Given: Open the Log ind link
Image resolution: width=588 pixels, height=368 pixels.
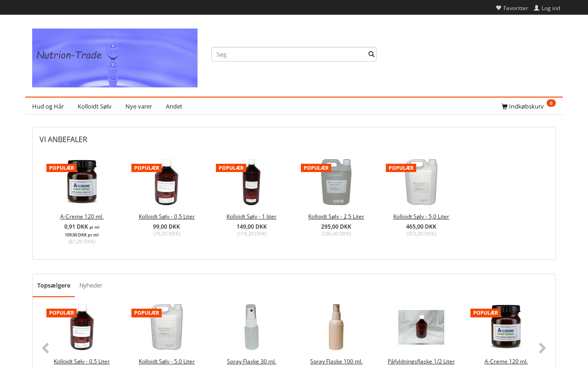Looking at the screenshot, I should pyautogui.click(x=547, y=8).
